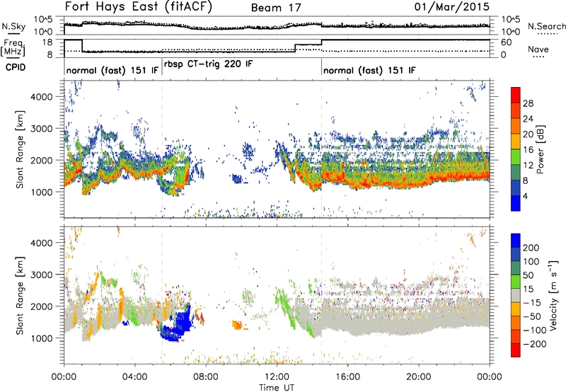Click the power panel 'Slant Range [km]' label

(20, 149)
